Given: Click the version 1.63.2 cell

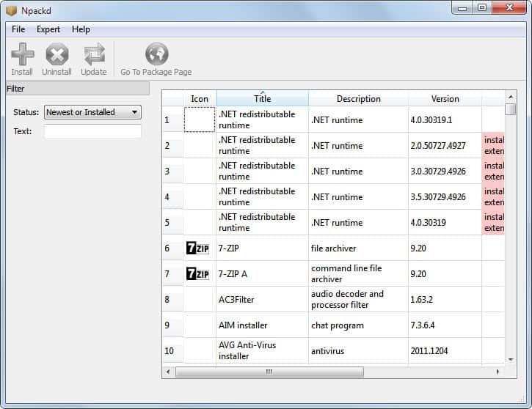Looking at the screenshot, I should [x=445, y=300].
